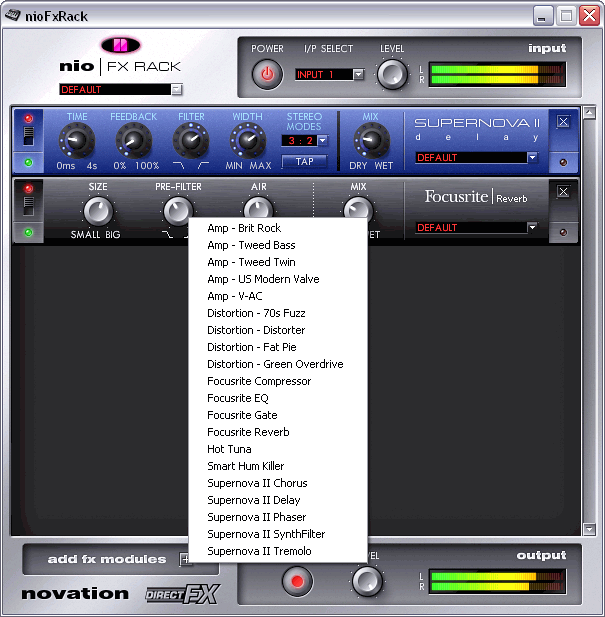Click the small indicator on reverb's right edge
The image size is (605, 617).
563,233
